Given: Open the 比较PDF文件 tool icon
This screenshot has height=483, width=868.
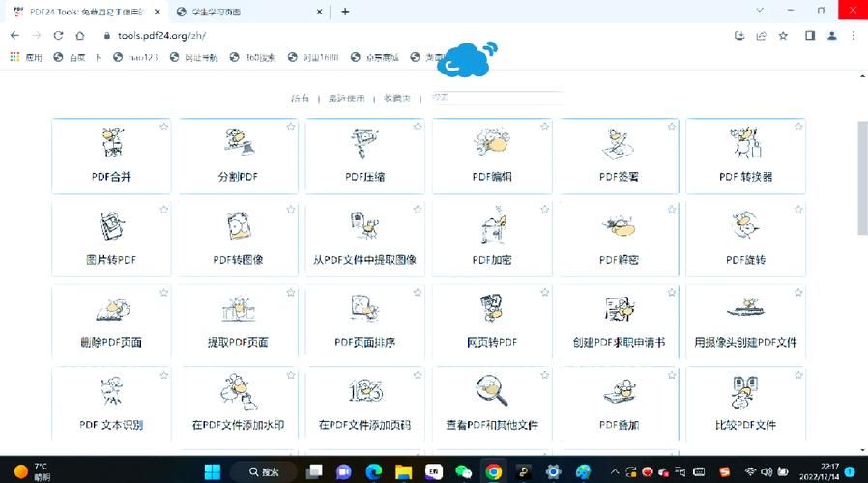Looking at the screenshot, I should (745, 391).
